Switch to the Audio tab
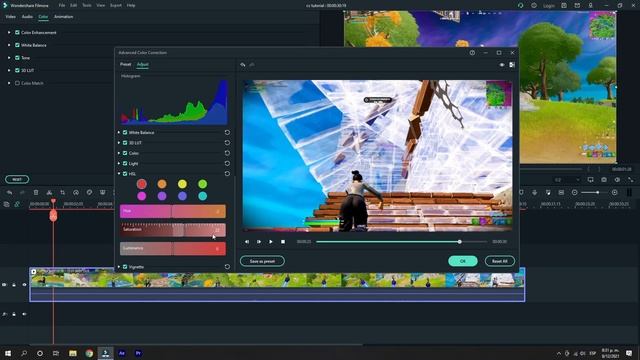Screen dimensions: 640x360 [x=27, y=17]
